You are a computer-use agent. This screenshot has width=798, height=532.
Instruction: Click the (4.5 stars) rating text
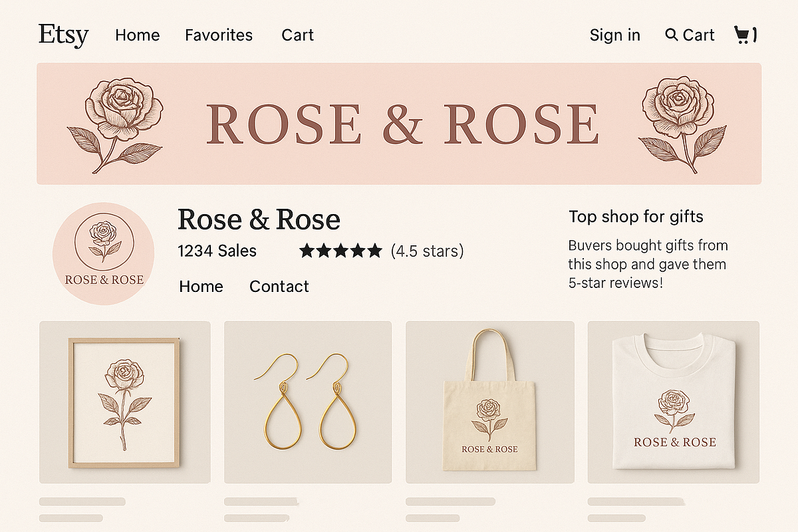click(427, 251)
